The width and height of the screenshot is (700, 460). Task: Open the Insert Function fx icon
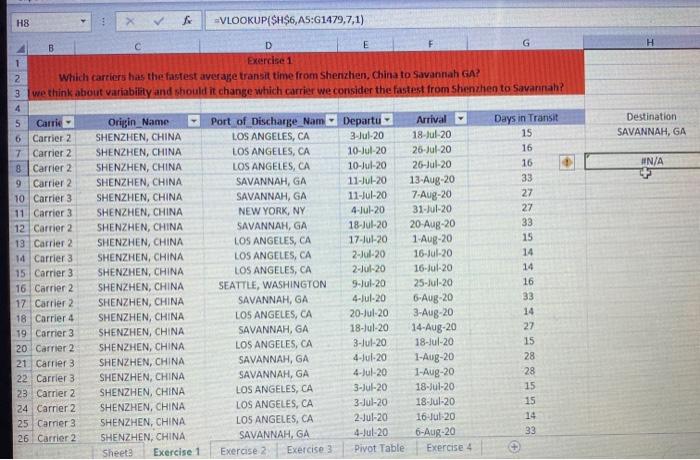(x=188, y=21)
